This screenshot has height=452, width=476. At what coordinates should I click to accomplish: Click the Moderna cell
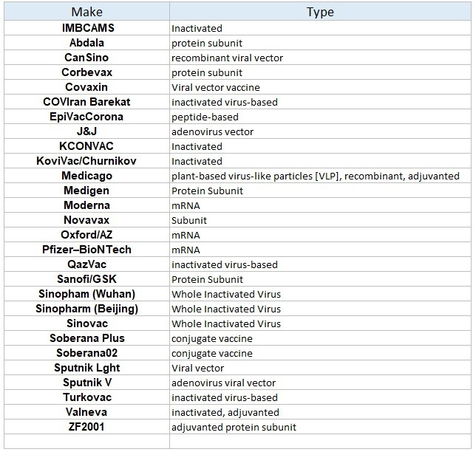(86, 205)
